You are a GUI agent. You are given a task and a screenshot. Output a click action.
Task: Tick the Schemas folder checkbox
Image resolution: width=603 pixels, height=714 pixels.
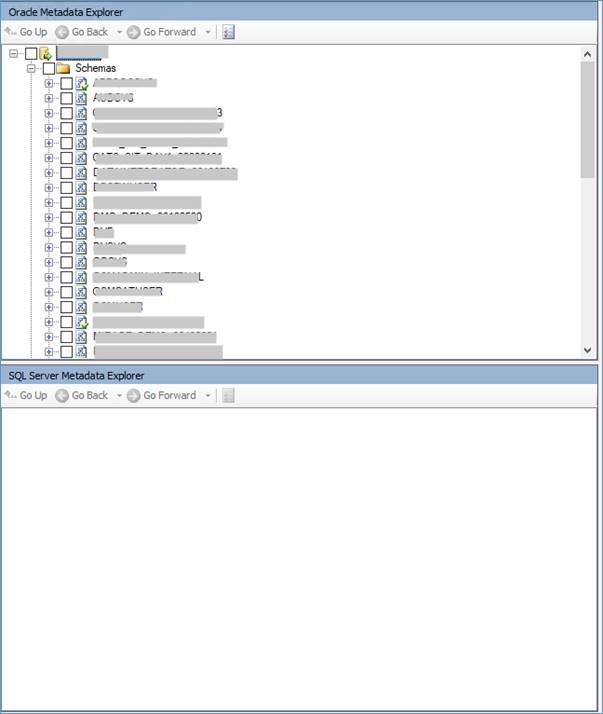click(49, 69)
